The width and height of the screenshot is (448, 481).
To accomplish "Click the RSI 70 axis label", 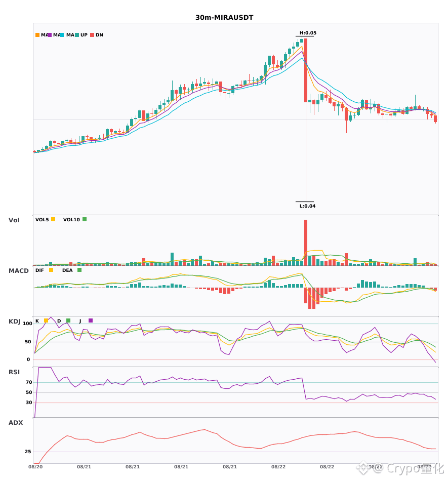I will point(29,382).
